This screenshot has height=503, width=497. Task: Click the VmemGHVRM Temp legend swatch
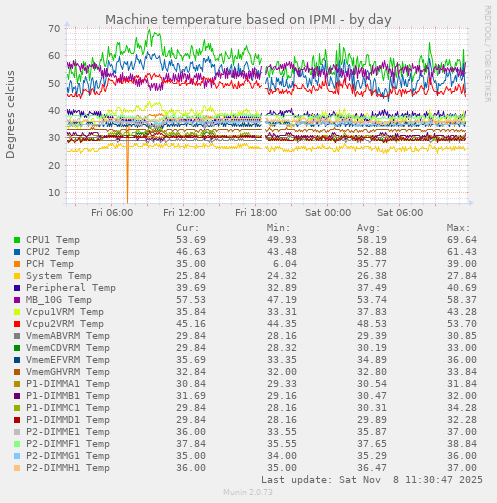17,372
